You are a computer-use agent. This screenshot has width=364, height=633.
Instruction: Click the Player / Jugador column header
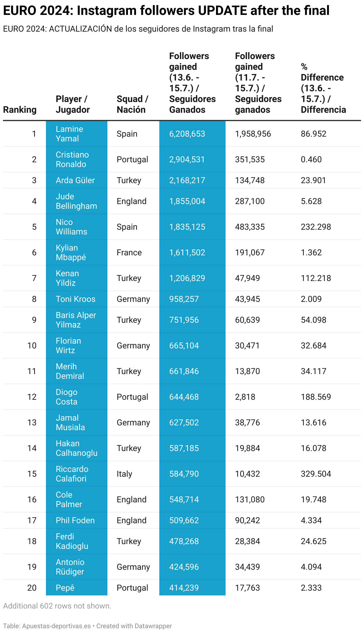click(x=73, y=104)
